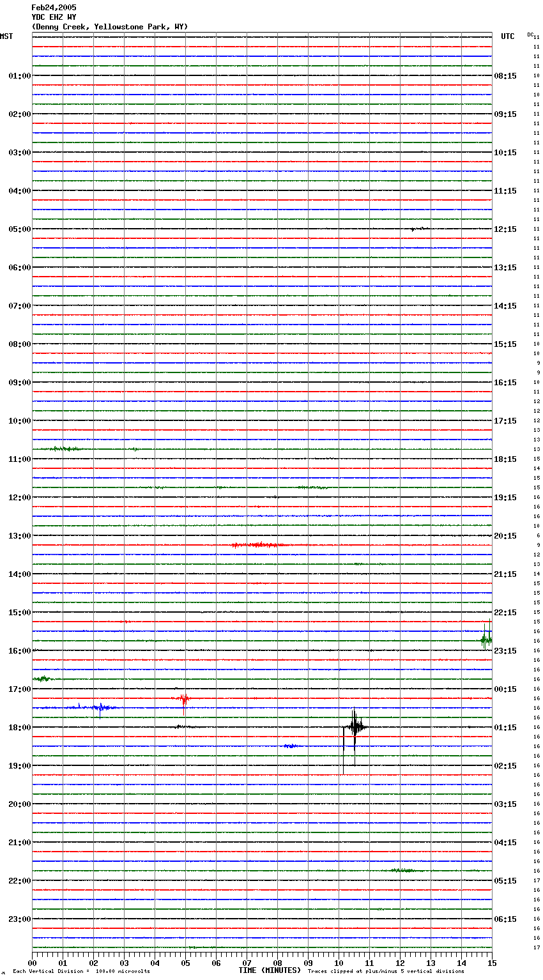Viewport: 543px width, 980px height.
Task: Click the red noise burst below the 13:00 trace
Action: tap(259, 545)
